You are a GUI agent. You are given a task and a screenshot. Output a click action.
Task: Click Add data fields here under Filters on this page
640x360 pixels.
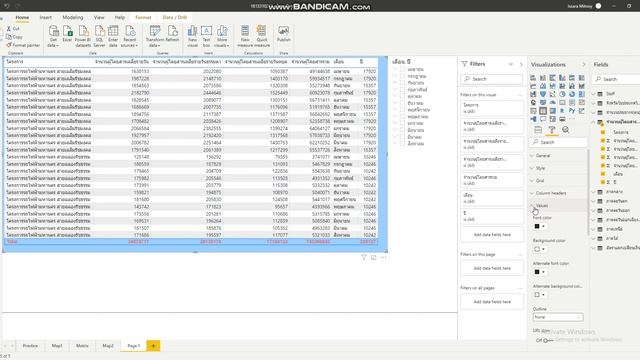(x=492, y=268)
